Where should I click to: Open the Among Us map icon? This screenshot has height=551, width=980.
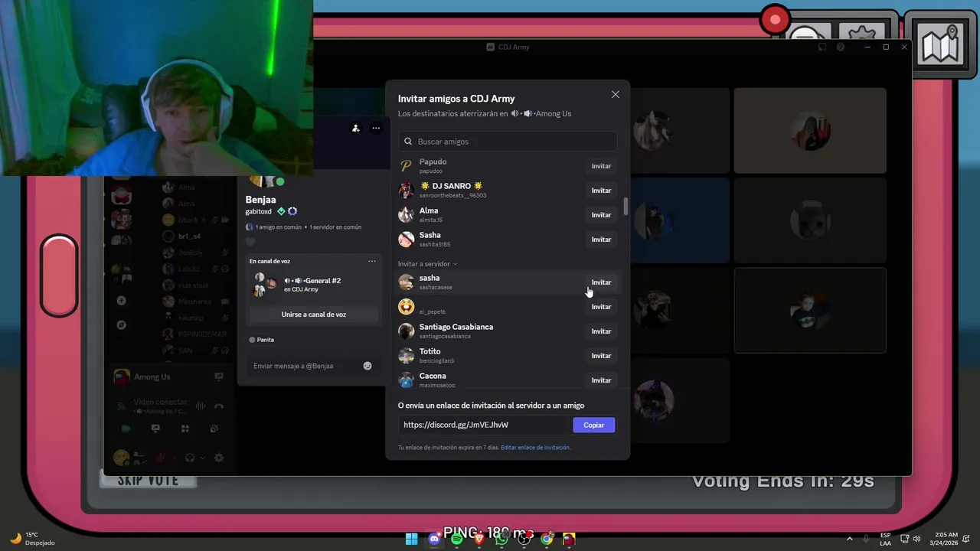tap(941, 46)
